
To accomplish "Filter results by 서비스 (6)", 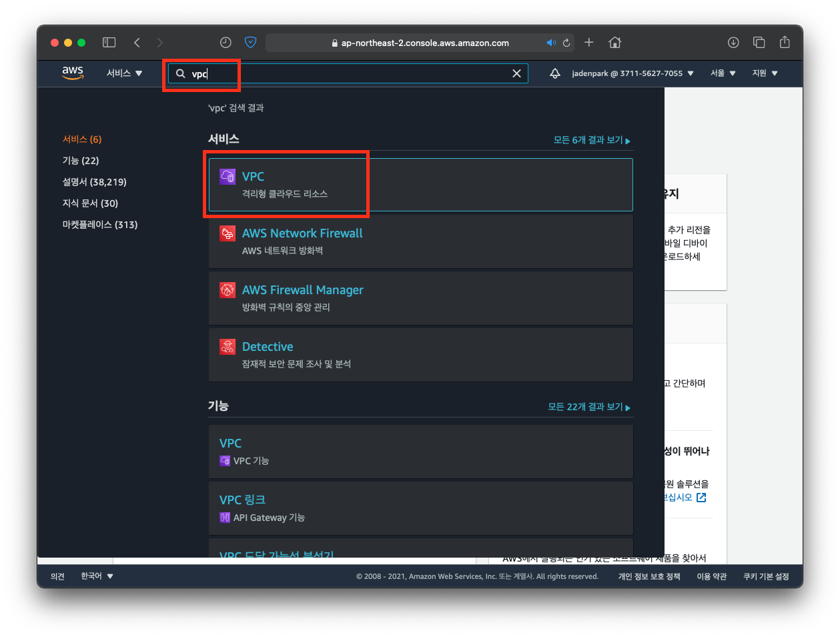I will click(82, 139).
